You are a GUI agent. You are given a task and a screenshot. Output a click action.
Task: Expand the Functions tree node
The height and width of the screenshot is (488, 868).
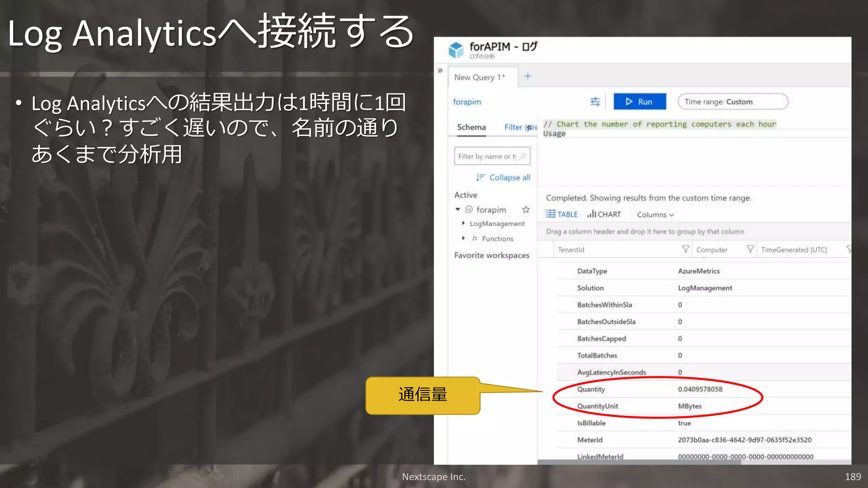[463, 238]
